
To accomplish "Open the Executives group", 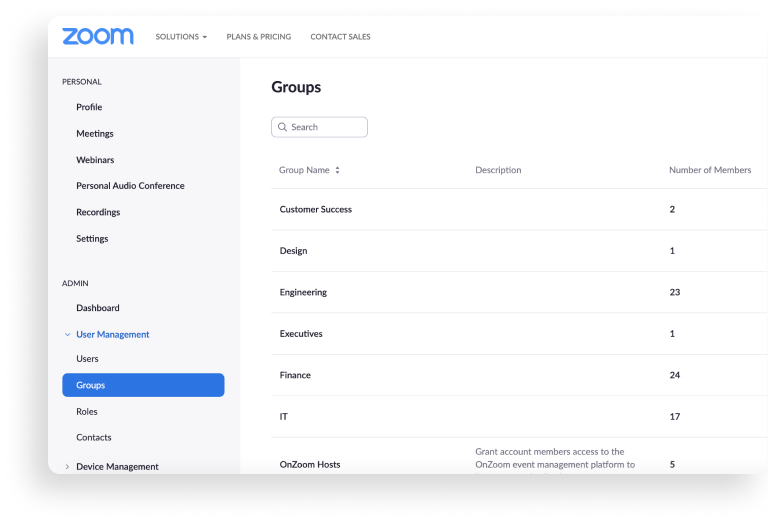I will point(301,333).
